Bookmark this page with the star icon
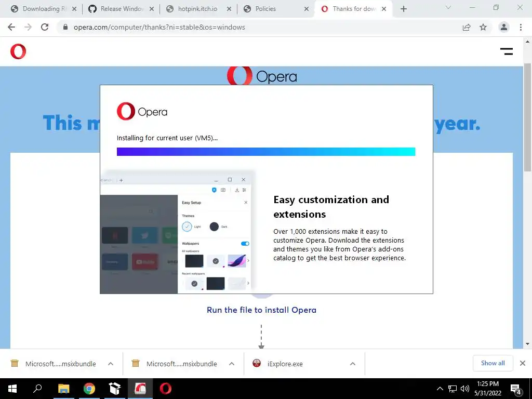This screenshot has width=532, height=399. coord(483,27)
